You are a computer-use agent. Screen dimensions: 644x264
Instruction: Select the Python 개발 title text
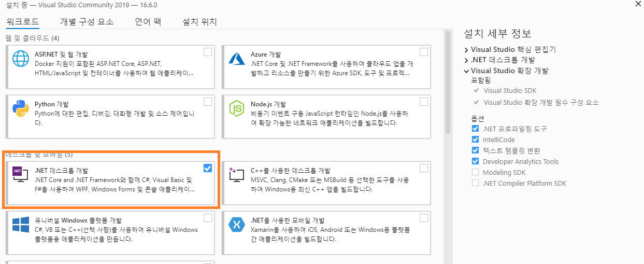click(51, 104)
